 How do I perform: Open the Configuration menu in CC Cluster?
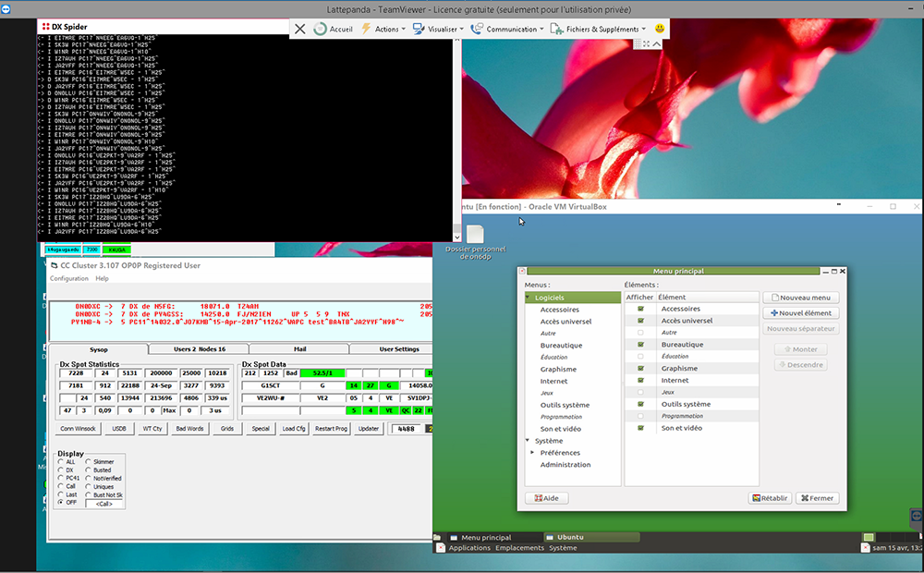[x=69, y=278]
